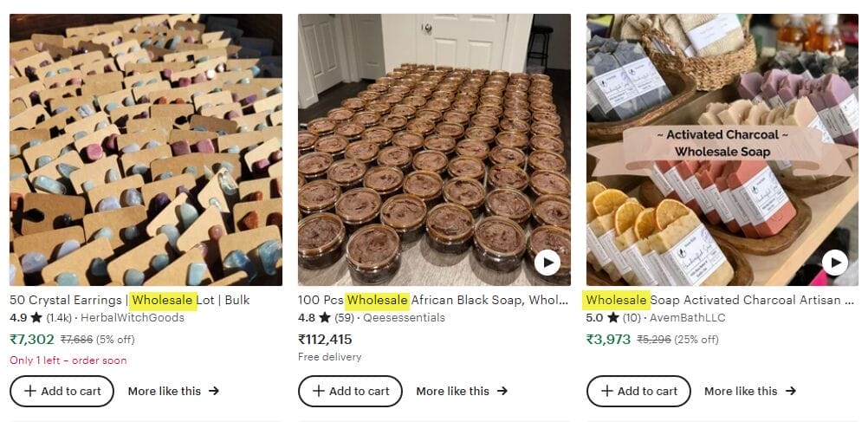Screen dimensions: 868x422
Task: Play video on African Black Soap listing
Action: click(x=547, y=262)
